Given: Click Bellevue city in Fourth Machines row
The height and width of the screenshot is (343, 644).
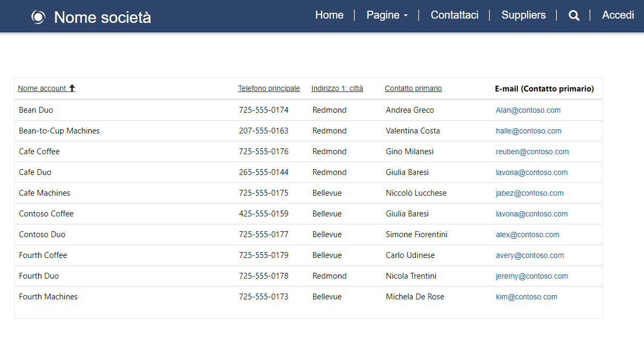Looking at the screenshot, I should click(x=327, y=297).
